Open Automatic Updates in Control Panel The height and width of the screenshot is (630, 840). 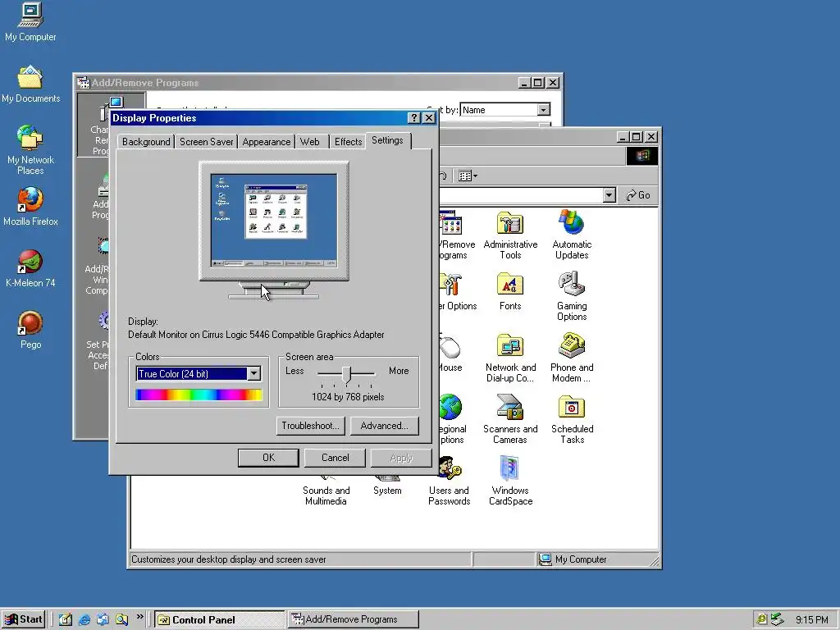click(572, 235)
